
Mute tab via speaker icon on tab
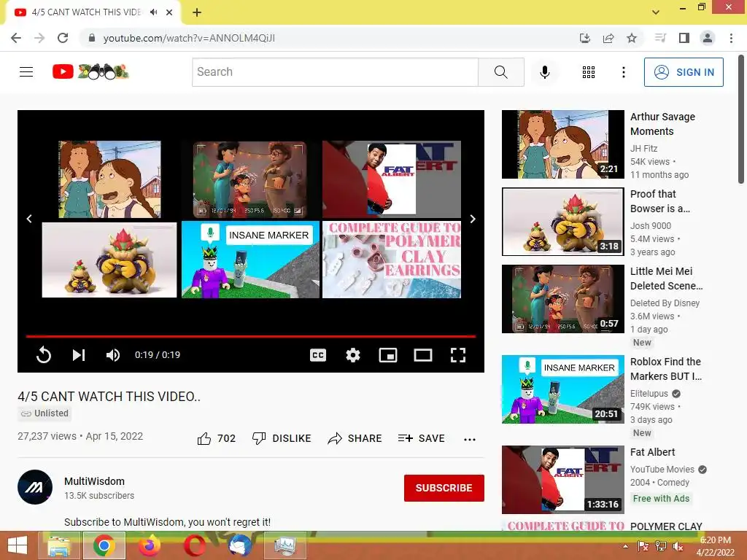coord(153,12)
